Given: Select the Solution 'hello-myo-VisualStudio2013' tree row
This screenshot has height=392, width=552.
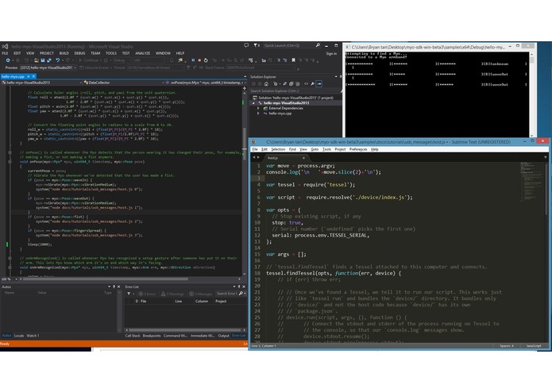Looking at the screenshot, I should 295,98.
